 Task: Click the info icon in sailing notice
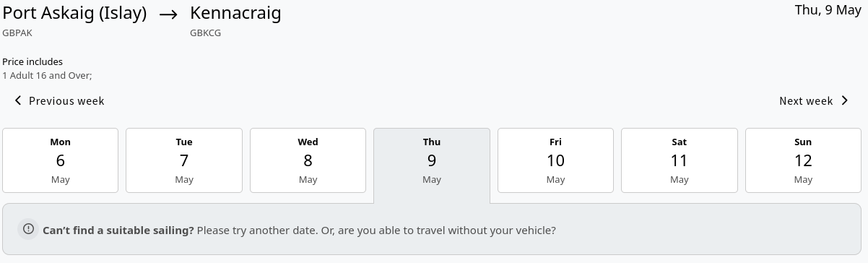point(28,229)
